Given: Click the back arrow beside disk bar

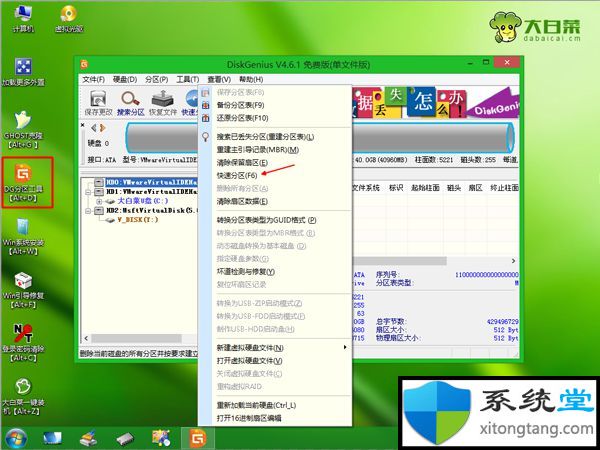Looking at the screenshot, I should tap(93, 128).
